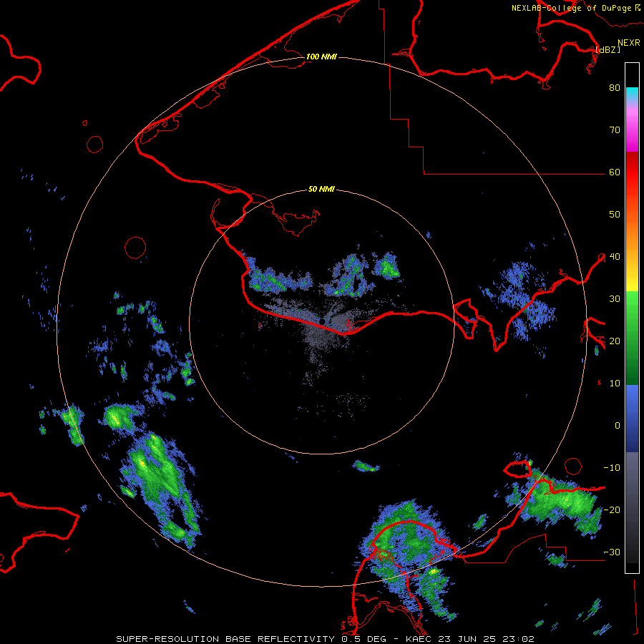Image resolution: width=644 pixels, height=644 pixels.
Task: Pick the cyan band at the top of the color bar
Action: [632, 94]
